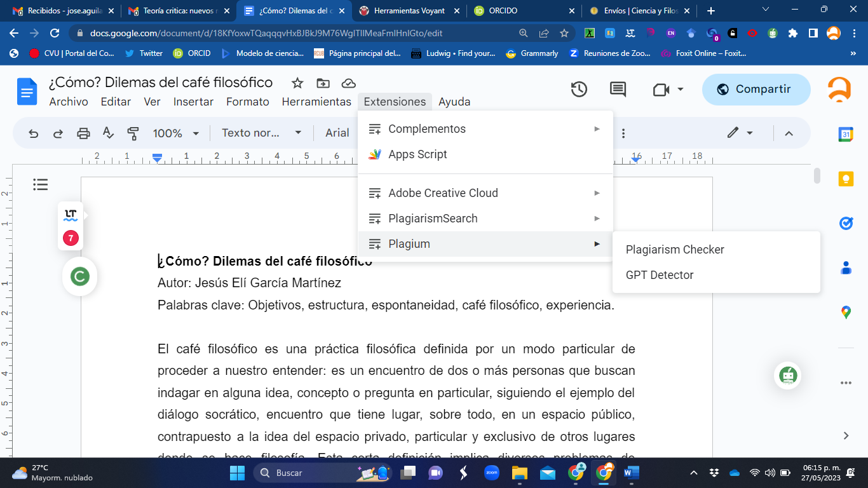The height and width of the screenshot is (488, 868).
Task: Open Google Keep in the side panel
Action: coord(846,179)
